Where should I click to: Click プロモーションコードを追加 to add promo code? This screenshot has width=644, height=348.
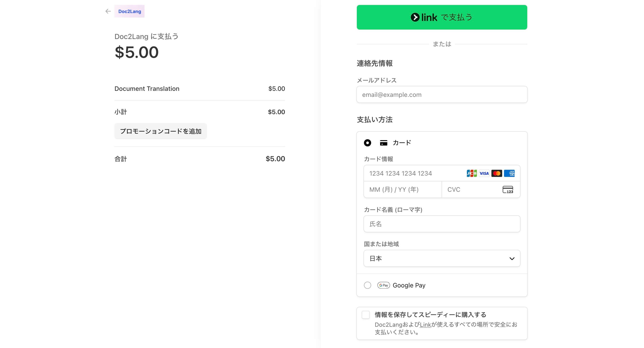pos(160,131)
